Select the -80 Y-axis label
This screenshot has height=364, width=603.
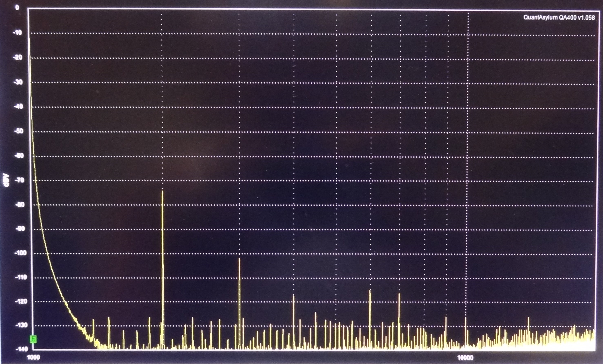(x=20, y=205)
